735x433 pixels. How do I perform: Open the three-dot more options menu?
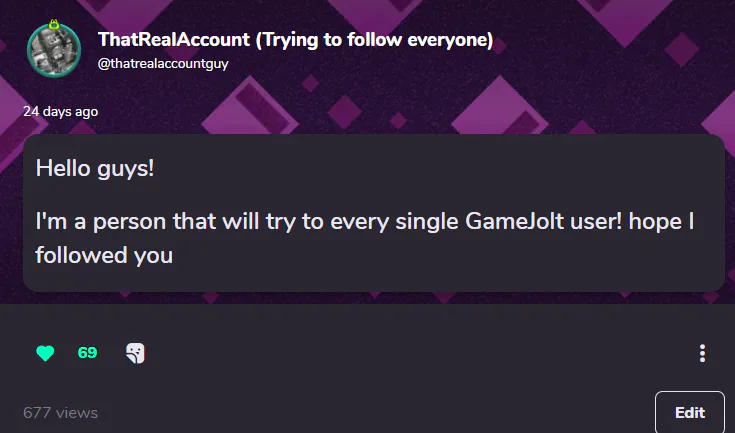point(703,353)
